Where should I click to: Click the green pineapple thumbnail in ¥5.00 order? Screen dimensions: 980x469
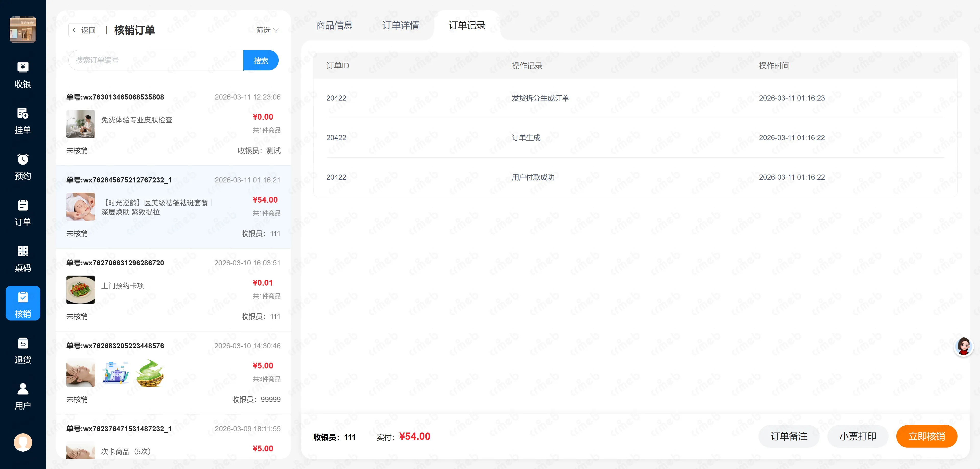point(150,373)
